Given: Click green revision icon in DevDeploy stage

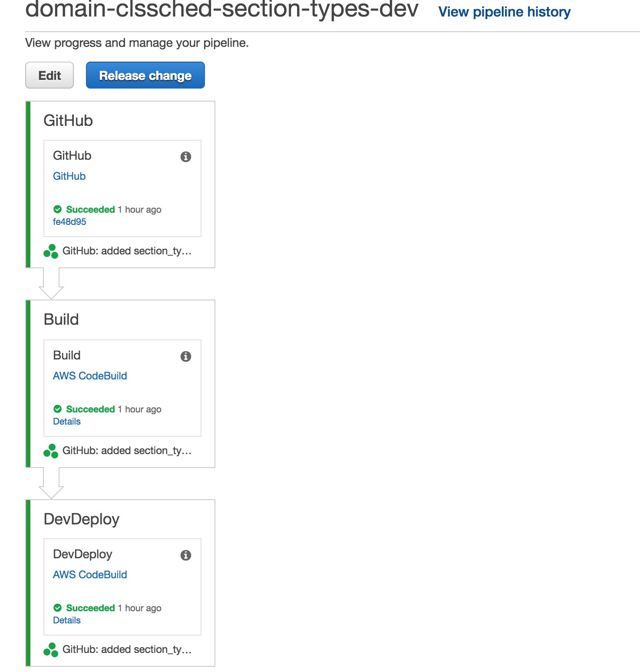Looking at the screenshot, I should pos(51,650).
